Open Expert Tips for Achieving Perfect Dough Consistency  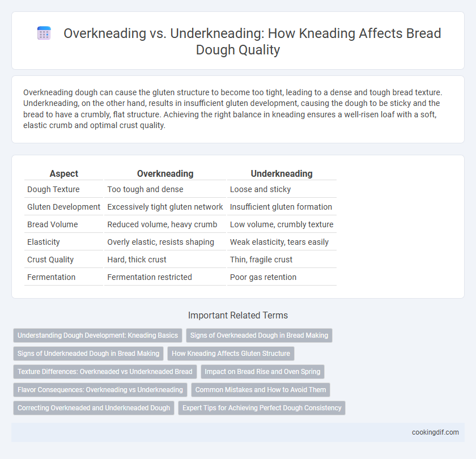262,408
